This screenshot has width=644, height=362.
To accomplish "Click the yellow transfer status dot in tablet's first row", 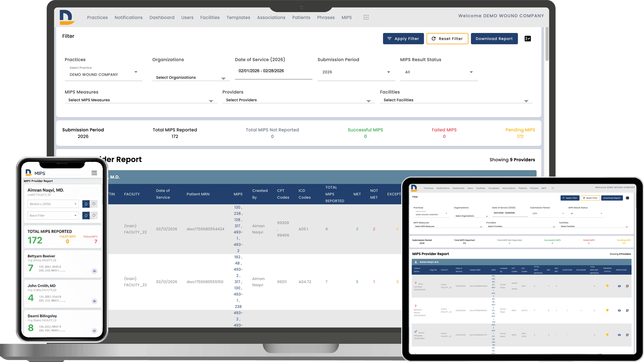I will (607, 286).
